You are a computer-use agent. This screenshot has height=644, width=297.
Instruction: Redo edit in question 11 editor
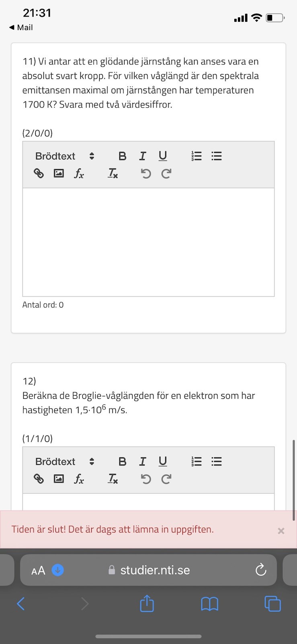(x=166, y=173)
